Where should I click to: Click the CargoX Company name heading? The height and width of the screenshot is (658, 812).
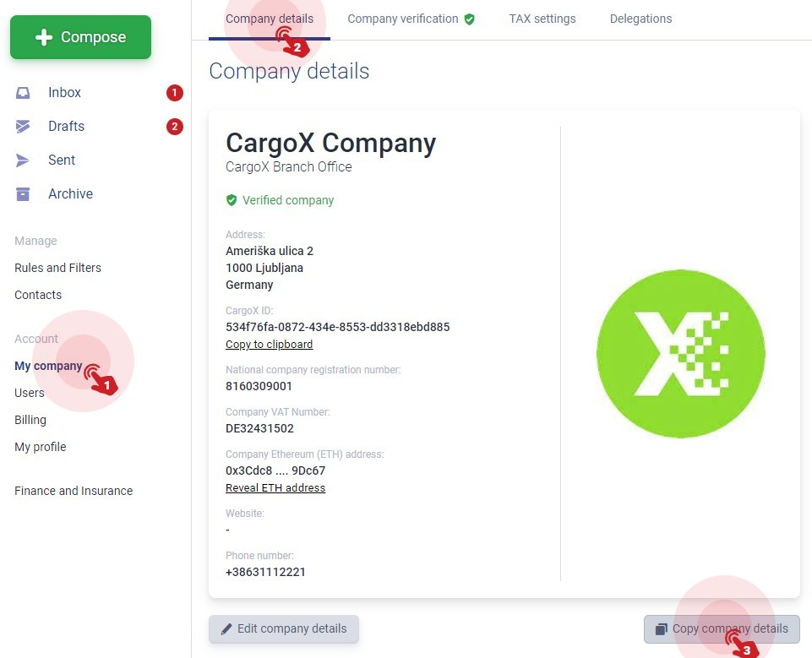(331, 143)
